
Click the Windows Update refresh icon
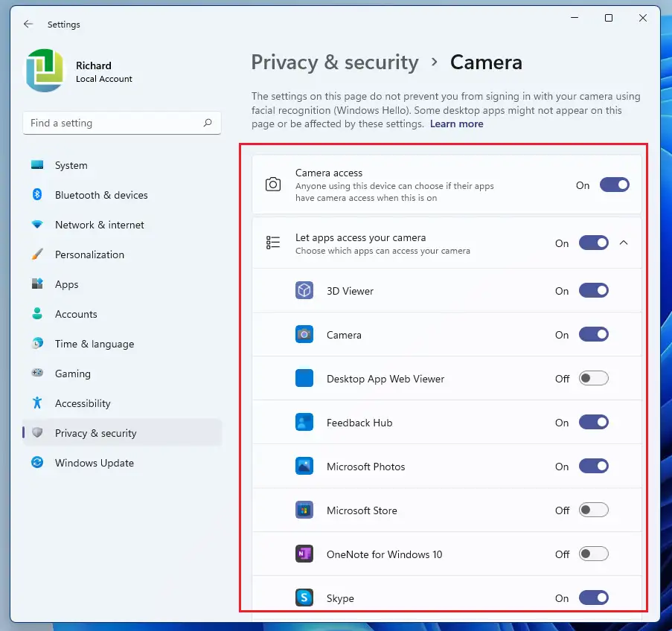[x=37, y=462]
